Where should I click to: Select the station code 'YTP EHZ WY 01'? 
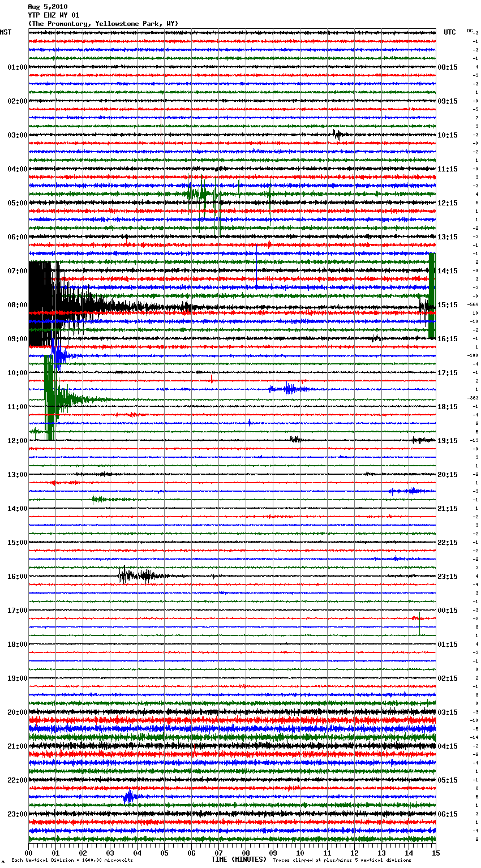[54, 15]
